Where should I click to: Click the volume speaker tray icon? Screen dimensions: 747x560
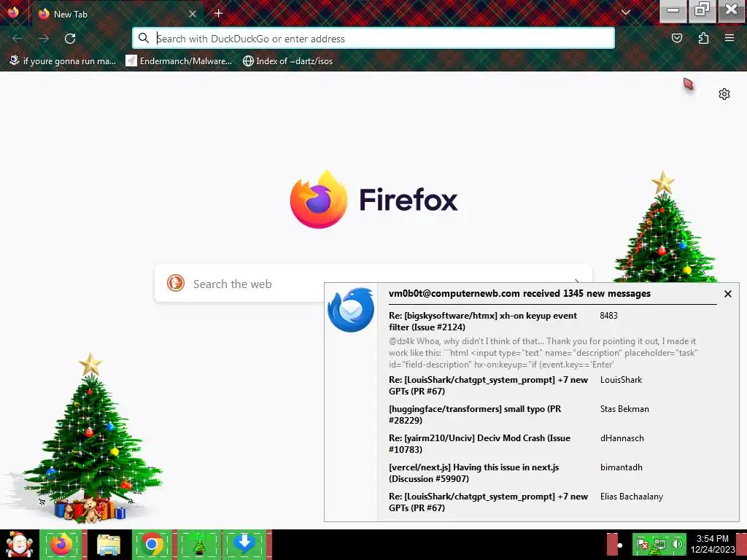pyautogui.click(x=677, y=544)
